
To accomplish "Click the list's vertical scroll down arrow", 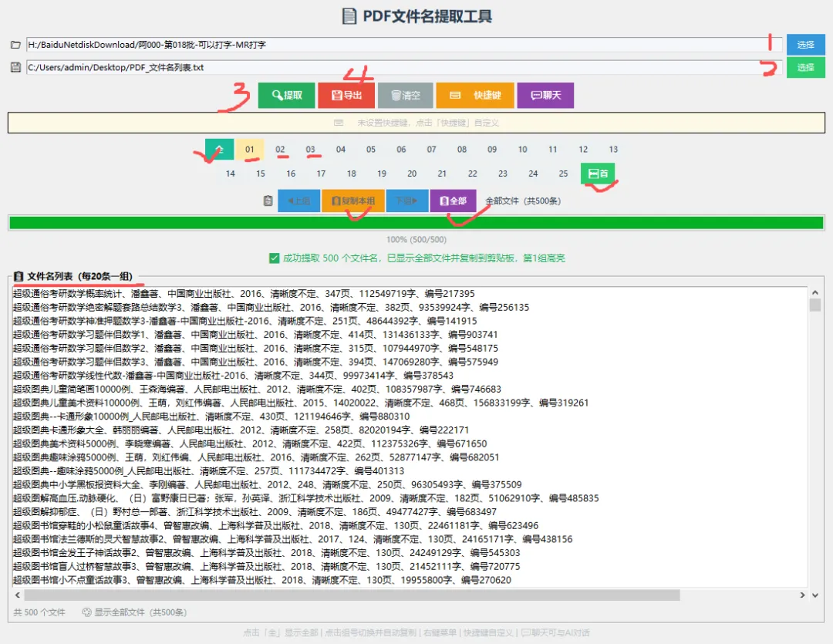I will (815, 595).
